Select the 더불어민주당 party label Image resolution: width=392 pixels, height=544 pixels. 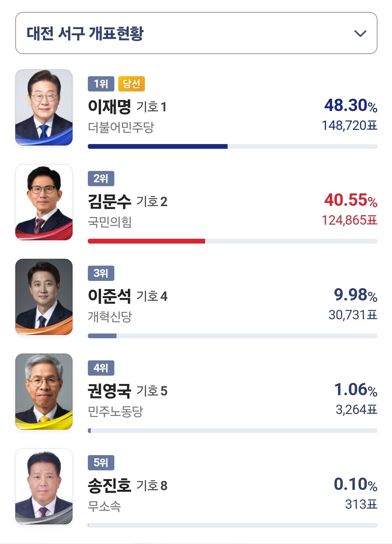click(121, 127)
